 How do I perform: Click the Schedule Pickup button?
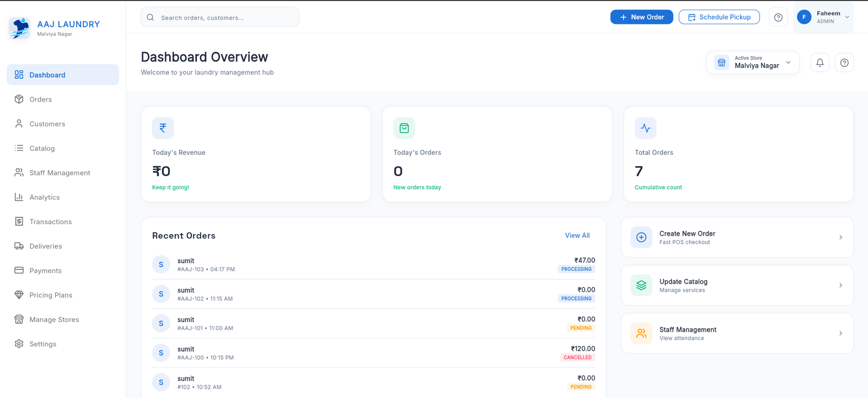(719, 17)
